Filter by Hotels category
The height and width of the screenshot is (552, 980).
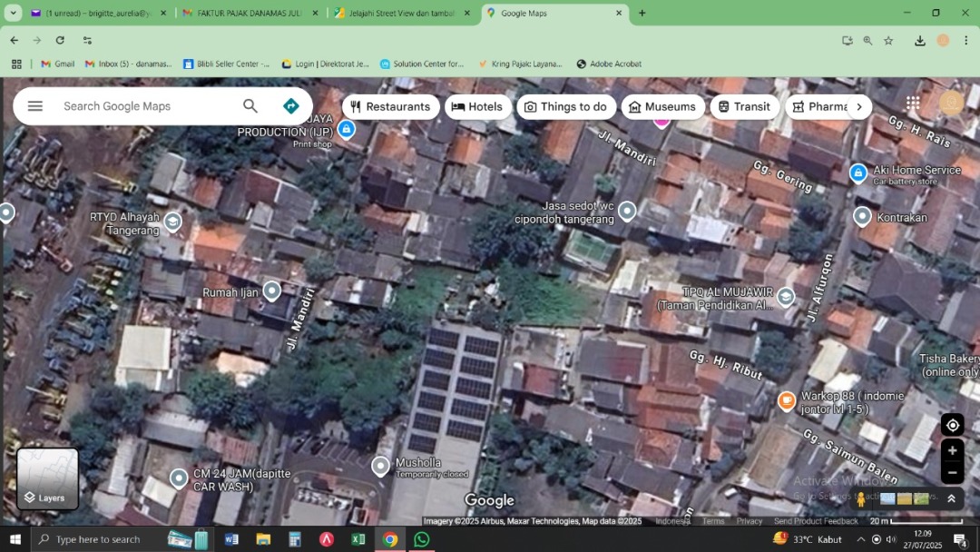tap(477, 106)
